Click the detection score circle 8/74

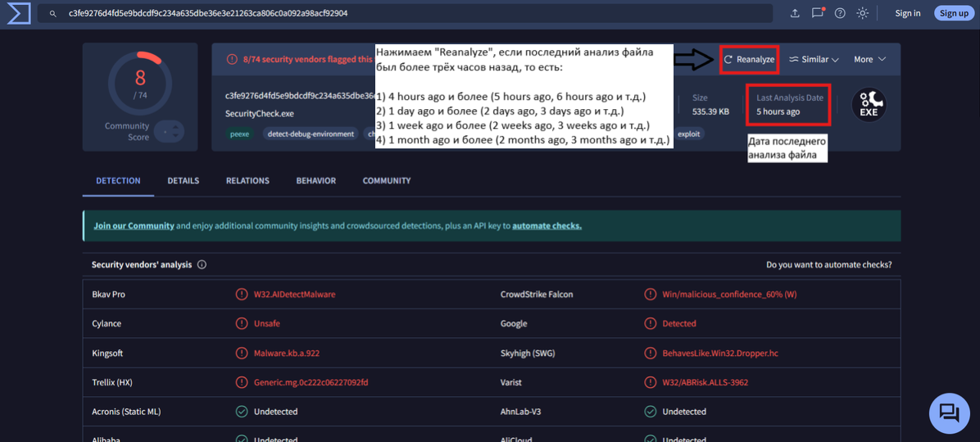140,84
